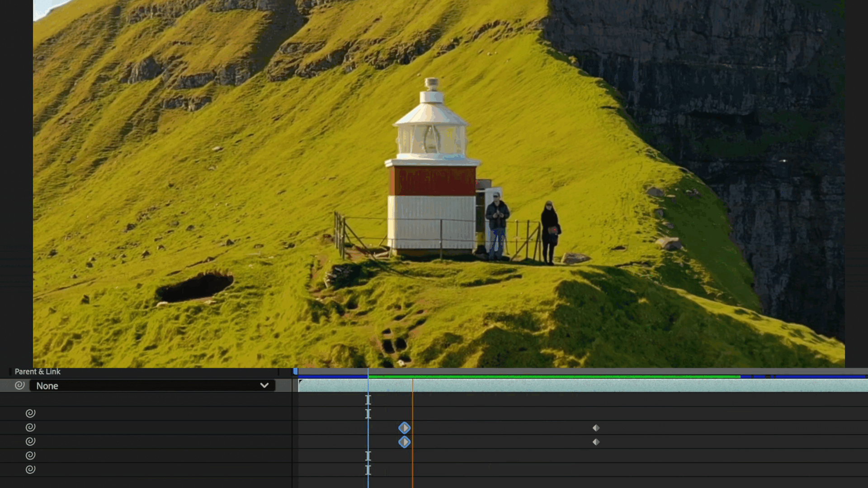
Task: Click the bottom I-beam marker in timeline
Action: [368, 470]
